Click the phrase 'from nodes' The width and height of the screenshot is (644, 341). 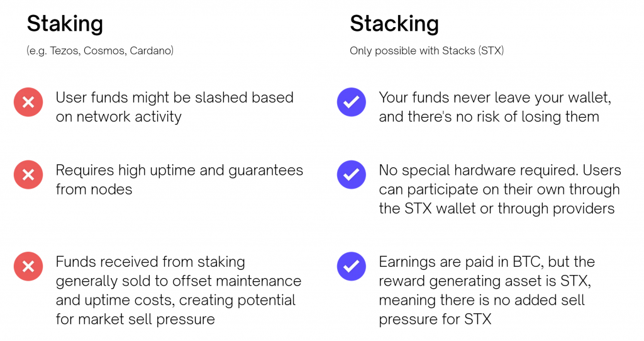click(94, 189)
